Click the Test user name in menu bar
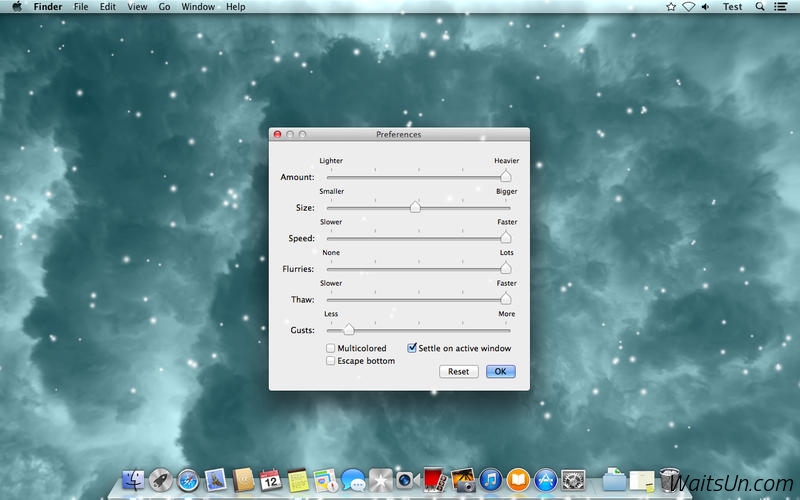Screen dimensions: 800x500 pyautogui.click(x=732, y=7)
